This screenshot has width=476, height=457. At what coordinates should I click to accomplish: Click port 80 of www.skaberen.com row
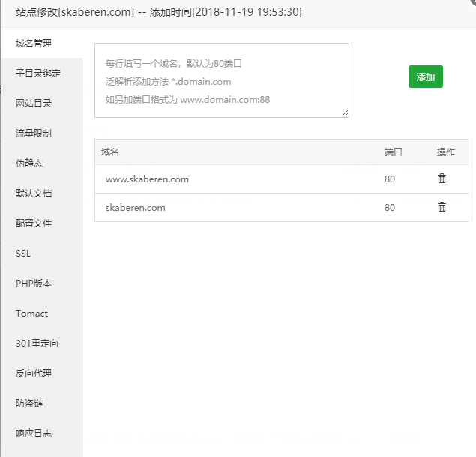point(390,179)
